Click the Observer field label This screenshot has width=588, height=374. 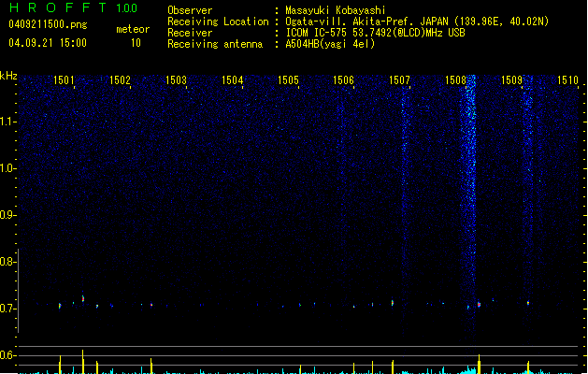click(190, 10)
